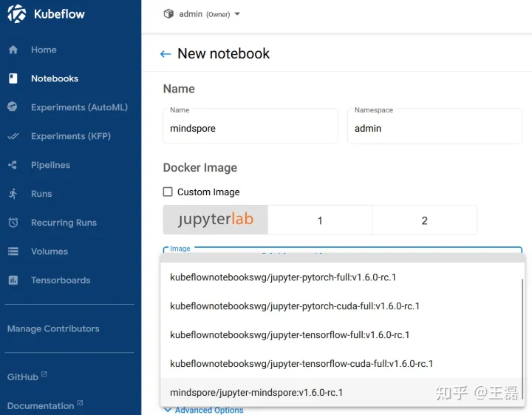Open the admin namespace dropdown arrow
The image size is (532, 415).
point(237,14)
